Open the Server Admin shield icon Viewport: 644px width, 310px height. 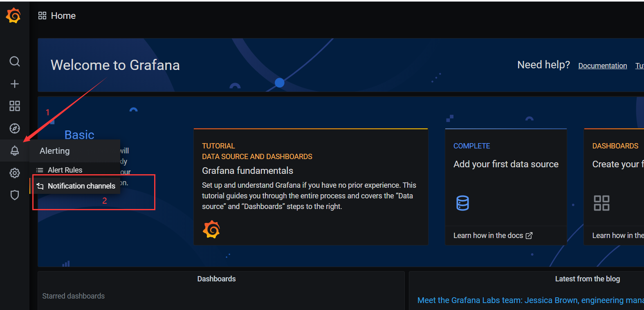click(x=15, y=195)
